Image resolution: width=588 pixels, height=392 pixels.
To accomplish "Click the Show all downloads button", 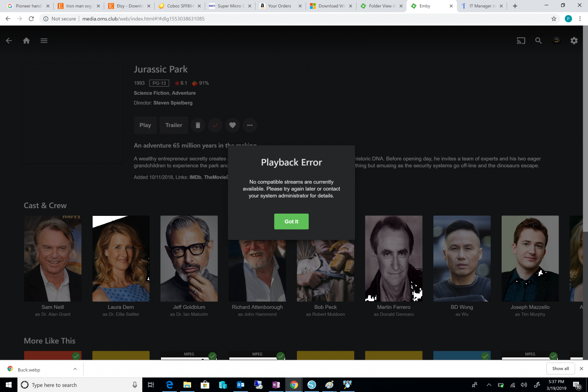I will (560, 368).
